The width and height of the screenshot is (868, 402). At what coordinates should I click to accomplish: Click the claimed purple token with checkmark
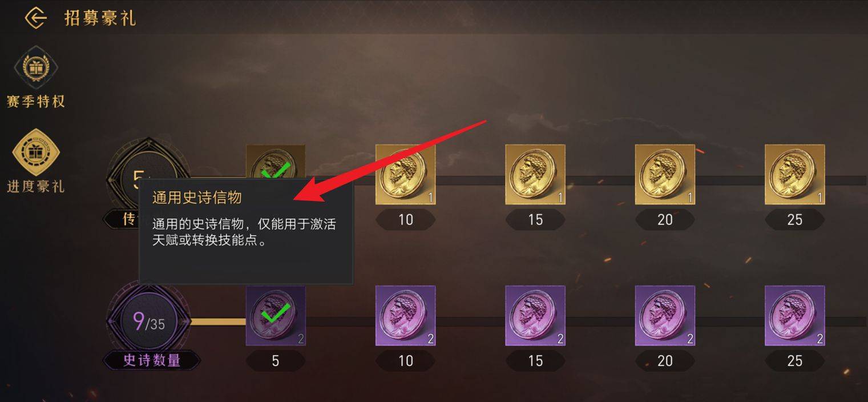276,316
